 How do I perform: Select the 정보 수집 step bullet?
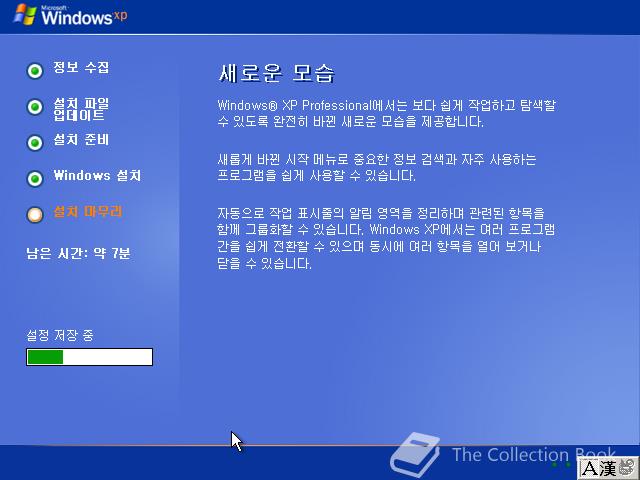tap(35, 71)
